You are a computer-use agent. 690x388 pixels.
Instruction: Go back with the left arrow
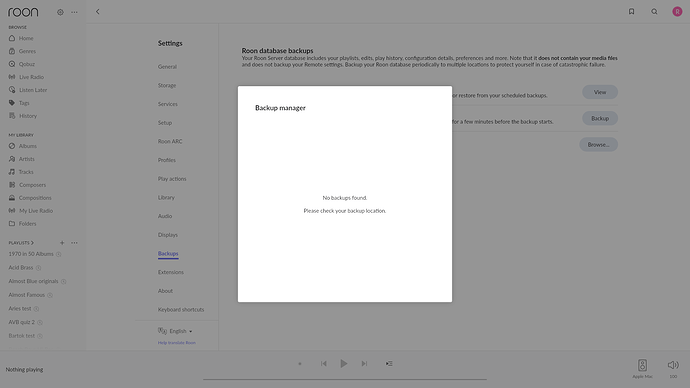point(98,12)
